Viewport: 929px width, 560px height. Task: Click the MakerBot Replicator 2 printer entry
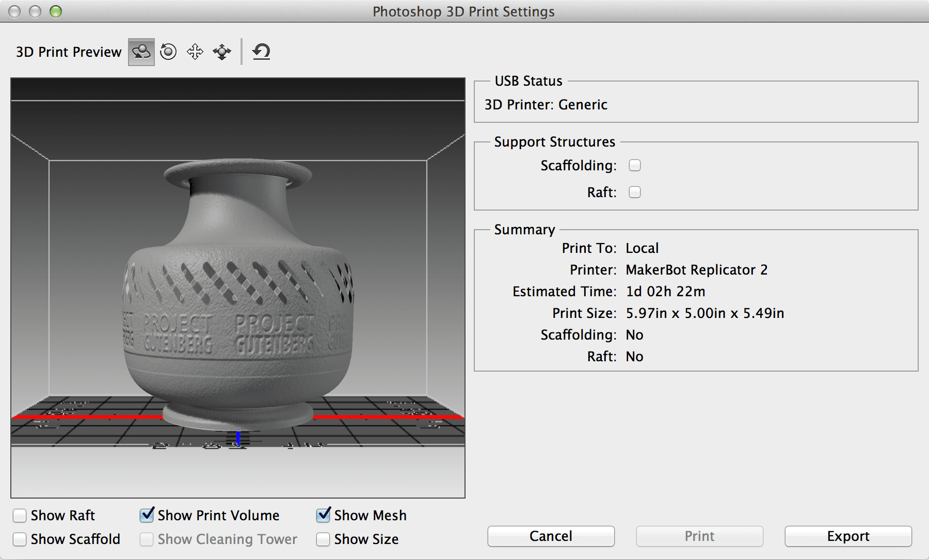coord(696,269)
